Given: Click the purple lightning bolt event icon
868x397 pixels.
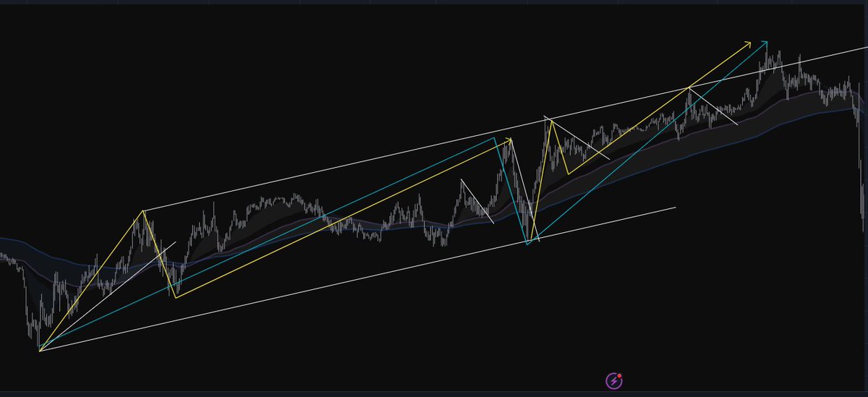Looking at the screenshot, I should point(614,380).
